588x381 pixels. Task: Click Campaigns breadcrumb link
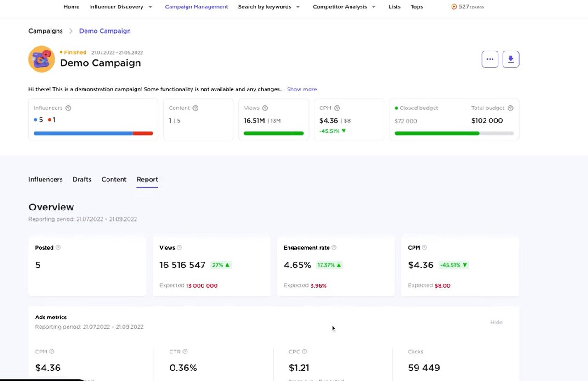[x=45, y=31]
